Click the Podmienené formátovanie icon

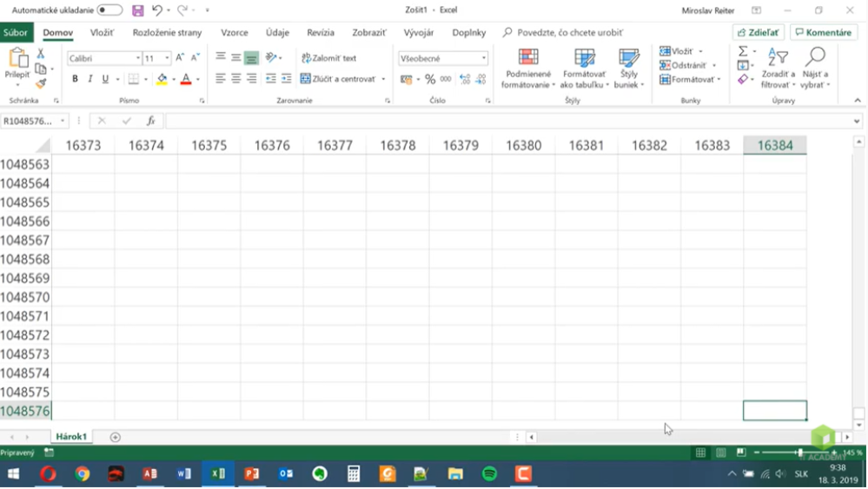pos(527,58)
